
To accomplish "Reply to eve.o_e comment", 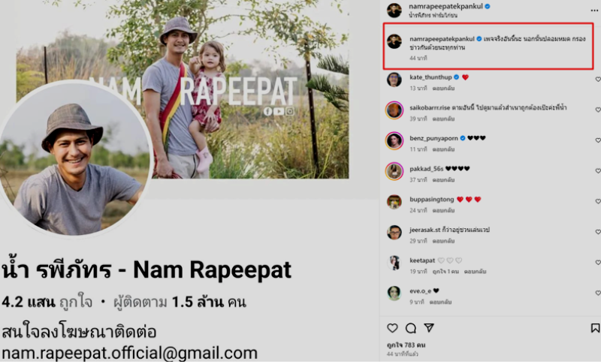I will pyautogui.click(x=440, y=302).
